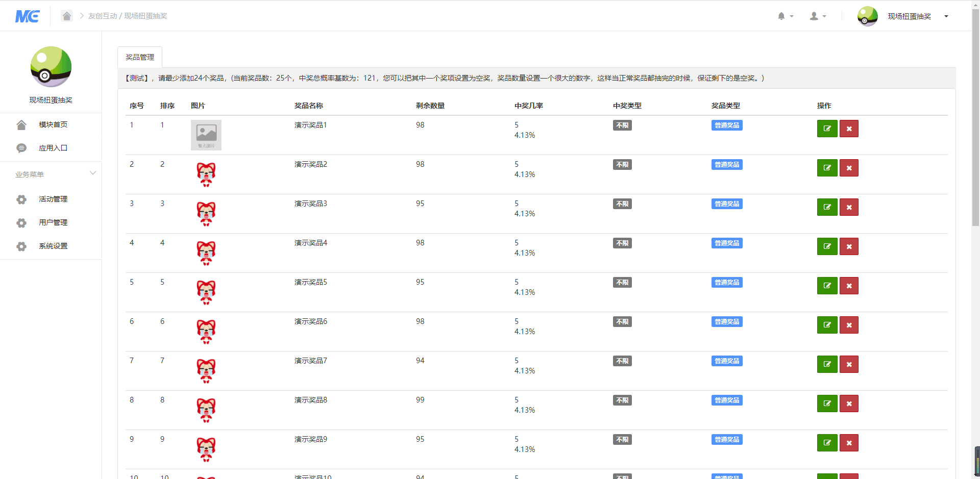
Task: Delete 演示奖品9 with red X button
Action: coord(849,443)
